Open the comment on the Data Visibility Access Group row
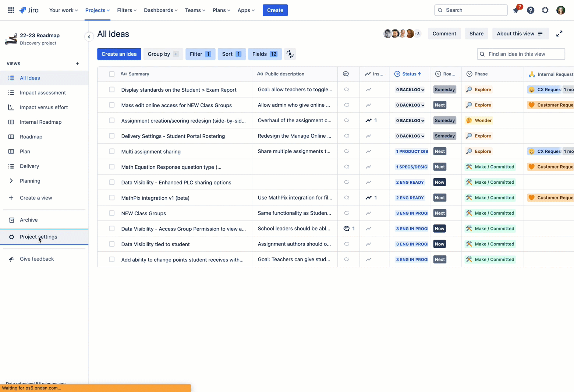The height and width of the screenshot is (392, 574). pos(349,229)
